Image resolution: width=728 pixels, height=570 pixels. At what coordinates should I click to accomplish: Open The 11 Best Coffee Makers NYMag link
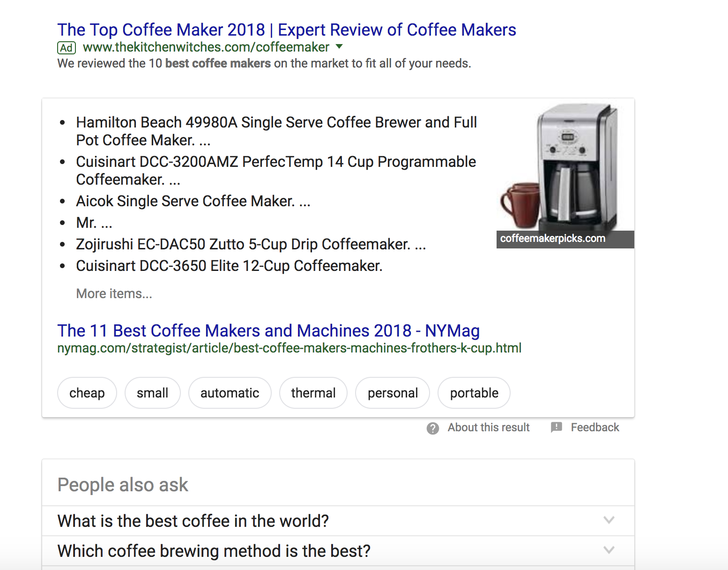(x=268, y=330)
